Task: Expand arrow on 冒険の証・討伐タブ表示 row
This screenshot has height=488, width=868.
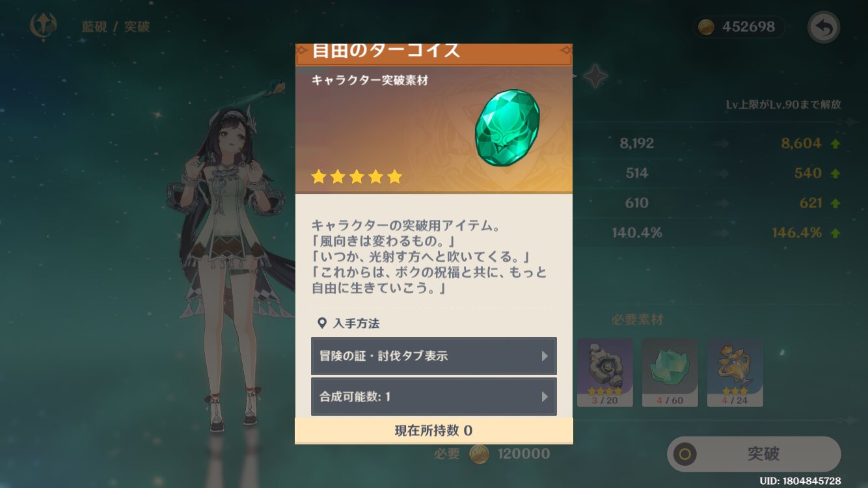Action: pyautogui.click(x=545, y=357)
